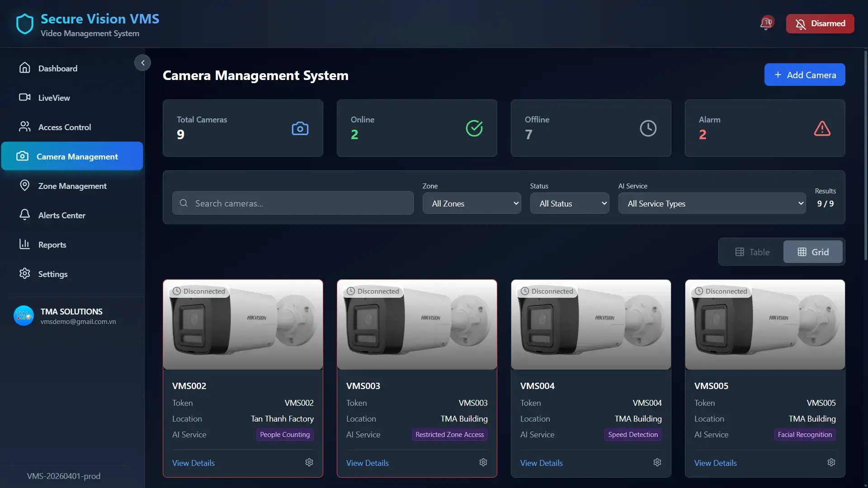Click the VMS-20260401-prod version label

pyautogui.click(x=64, y=476)
